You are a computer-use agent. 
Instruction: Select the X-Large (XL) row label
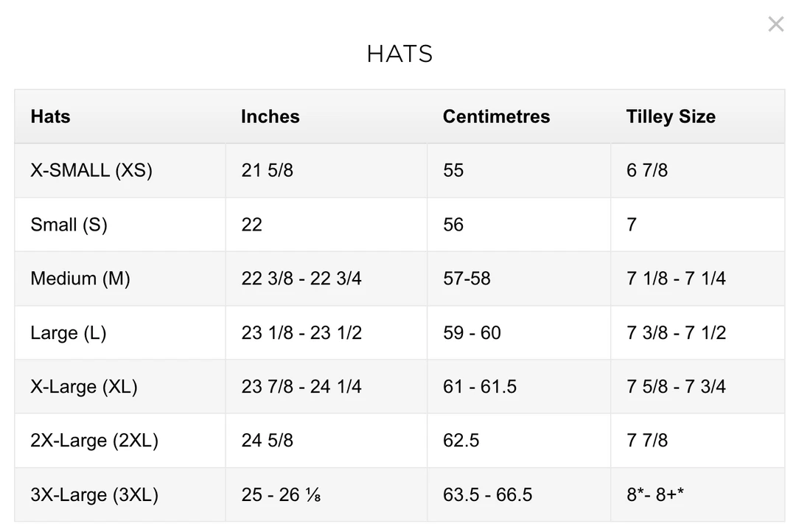point(83,386)
